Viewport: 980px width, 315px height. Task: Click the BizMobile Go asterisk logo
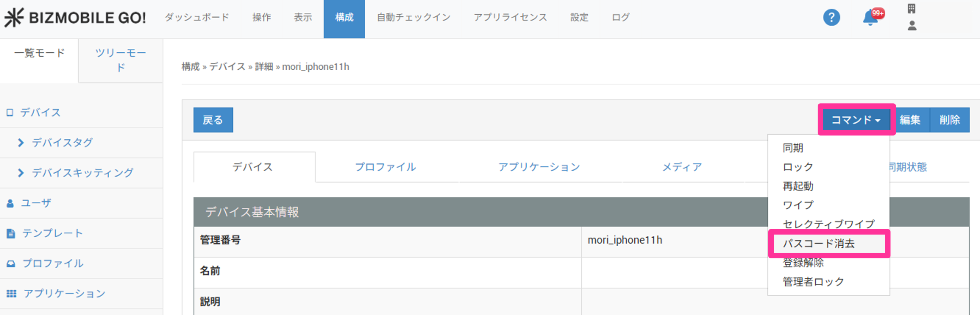tap(14, 17)
